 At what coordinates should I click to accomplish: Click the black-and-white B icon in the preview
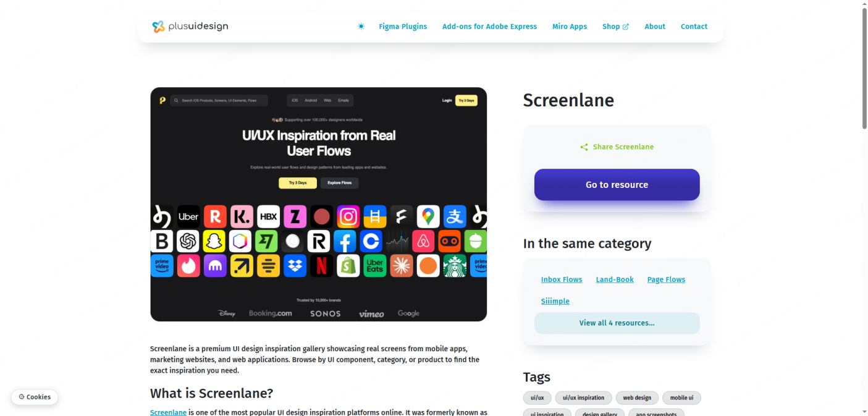tap(161, 241)
